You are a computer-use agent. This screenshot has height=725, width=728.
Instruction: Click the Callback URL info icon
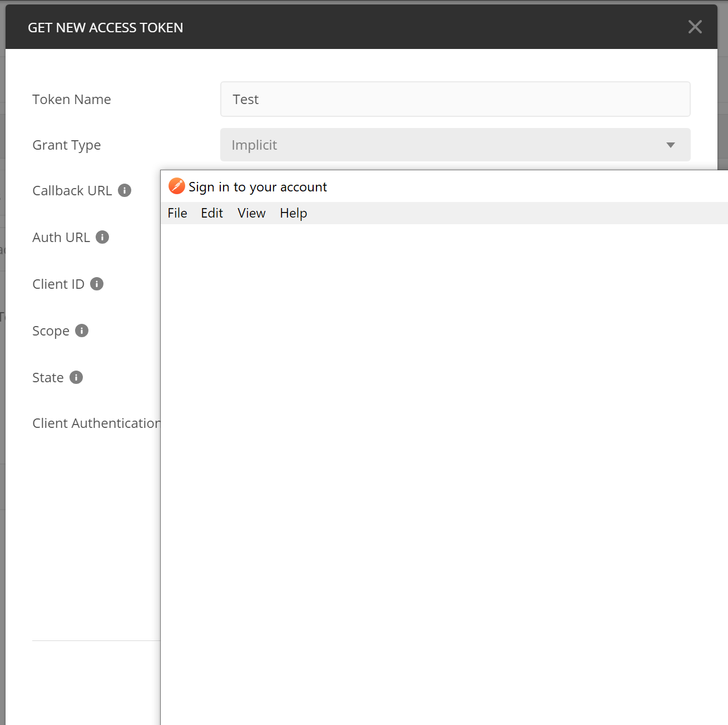pyautogui.click(x=125, y=190)
